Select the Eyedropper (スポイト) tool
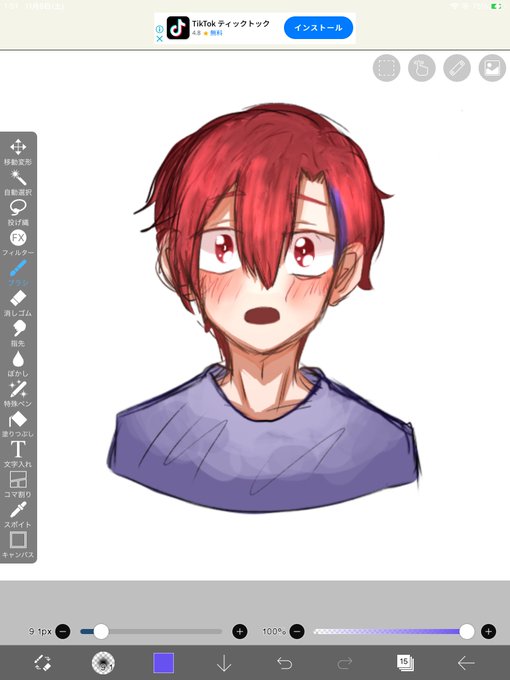510x680 pixels. click(x=18, y=515)
